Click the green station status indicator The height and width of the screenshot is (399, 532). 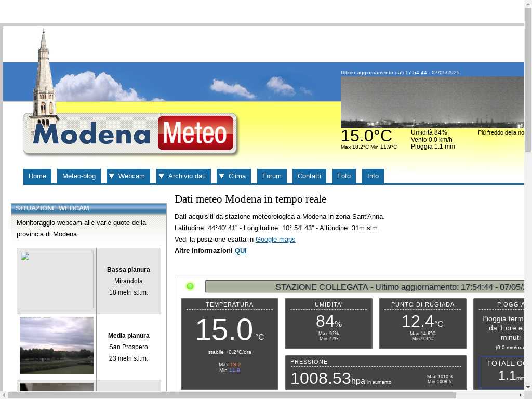[190, 286]
